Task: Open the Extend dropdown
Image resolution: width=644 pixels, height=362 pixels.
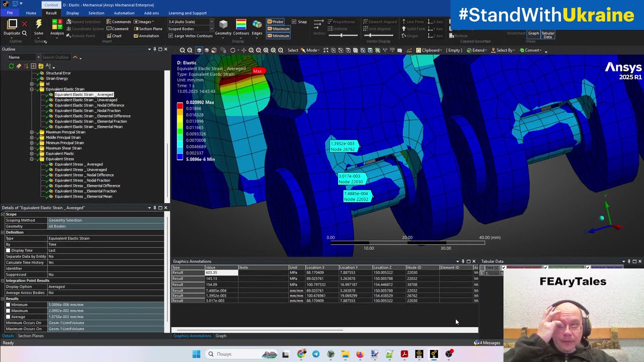Action: point(477,50)
